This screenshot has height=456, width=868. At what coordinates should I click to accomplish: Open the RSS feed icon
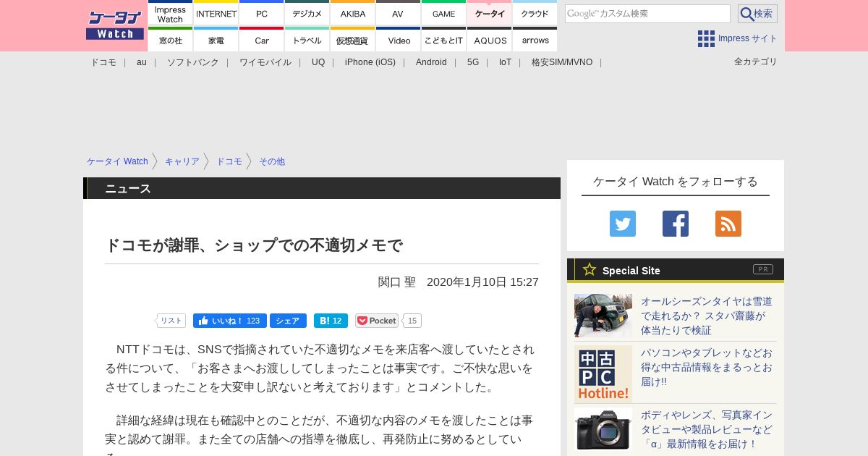click(728, 224)
